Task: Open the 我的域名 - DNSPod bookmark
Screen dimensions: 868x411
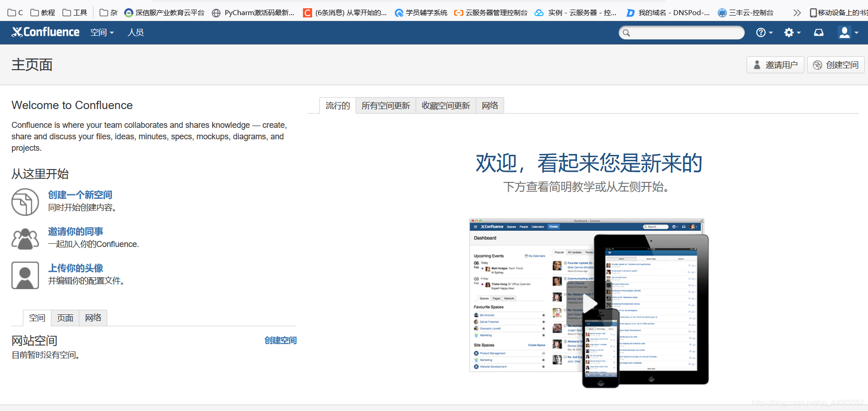Action: click(668, 13)
